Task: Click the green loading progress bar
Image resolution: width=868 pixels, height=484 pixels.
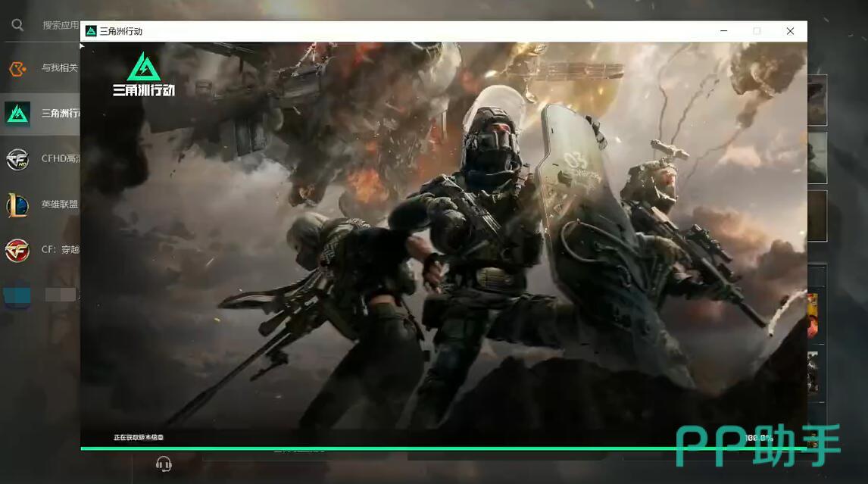Action: [379, 448]
